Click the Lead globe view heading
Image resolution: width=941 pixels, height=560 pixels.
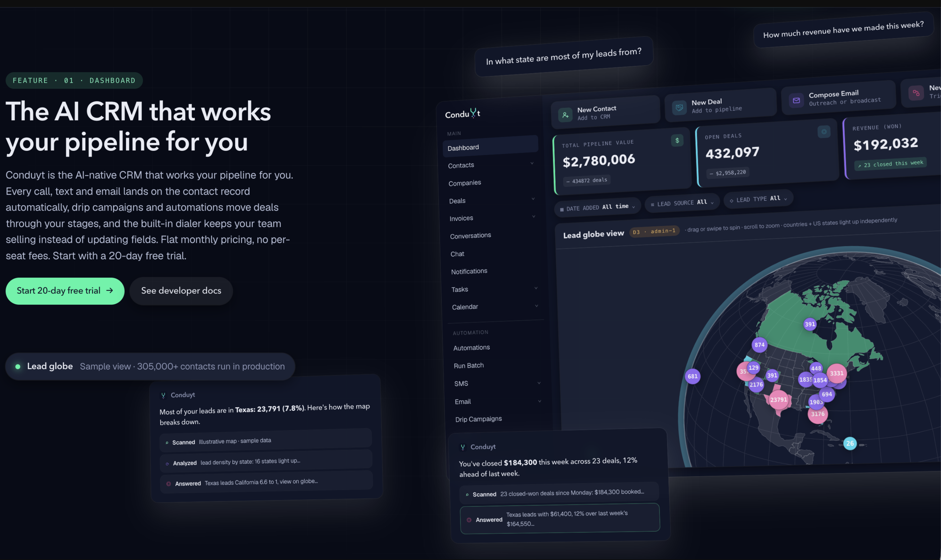[x=594, y=234]
